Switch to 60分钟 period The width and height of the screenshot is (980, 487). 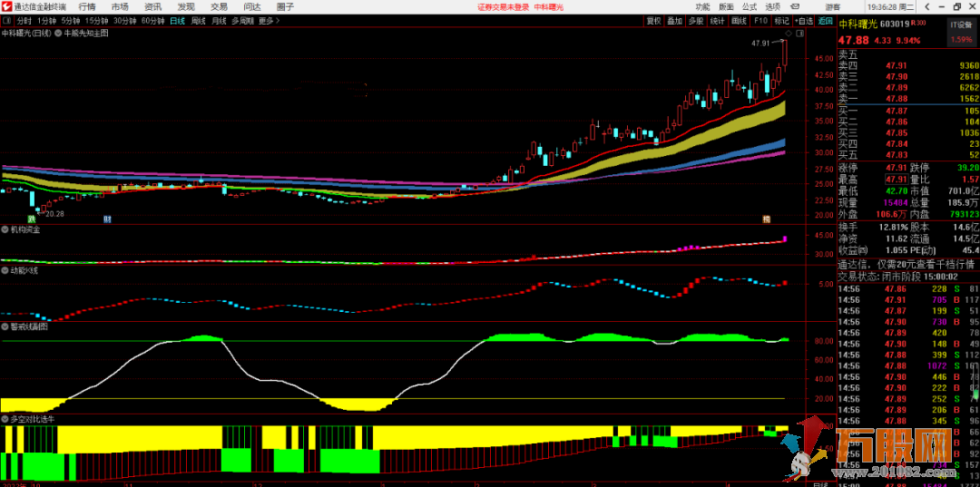[152, 21]
